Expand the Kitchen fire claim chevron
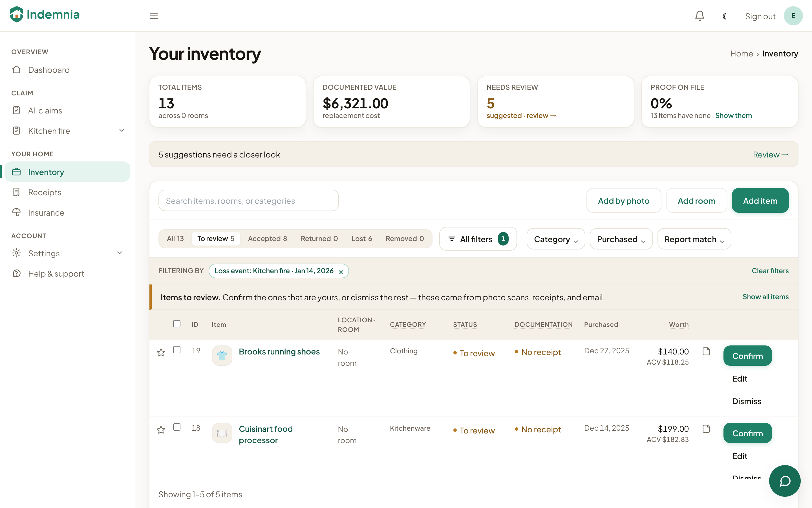This screenshot has height=508, width=812. click(x=122, y=130)
